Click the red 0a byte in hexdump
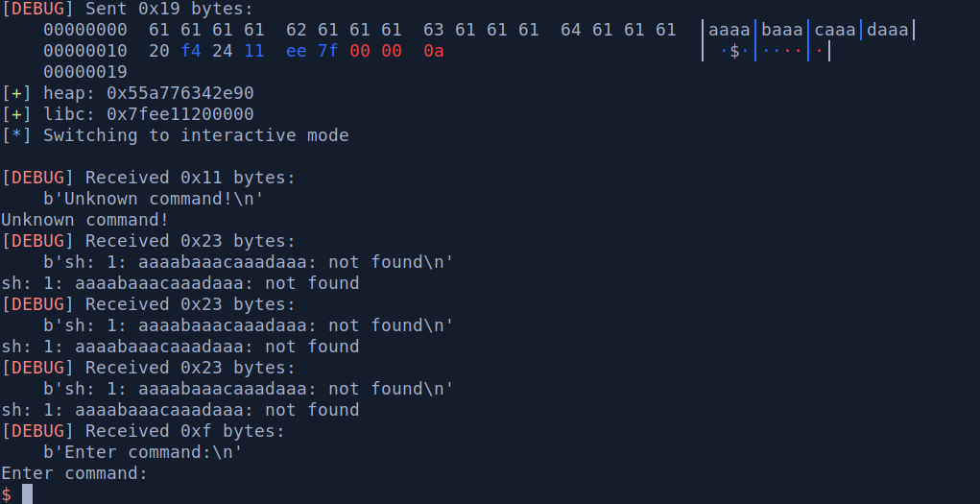980x504 pixels. (x=434, y=51)
